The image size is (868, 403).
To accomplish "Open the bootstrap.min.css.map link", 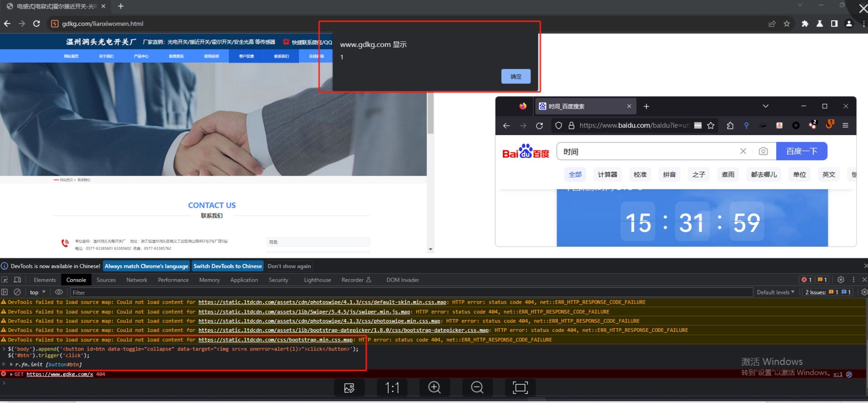I will [x=275, y=340].
